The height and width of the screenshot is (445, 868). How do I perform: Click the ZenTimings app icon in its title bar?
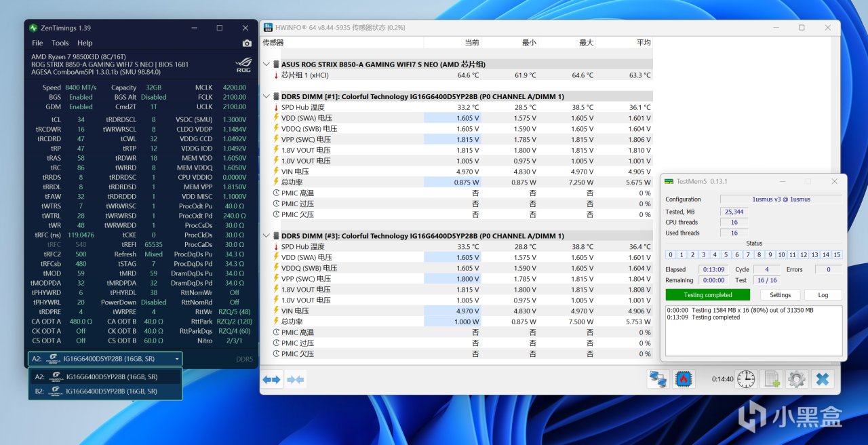click(x=33, y=28)
